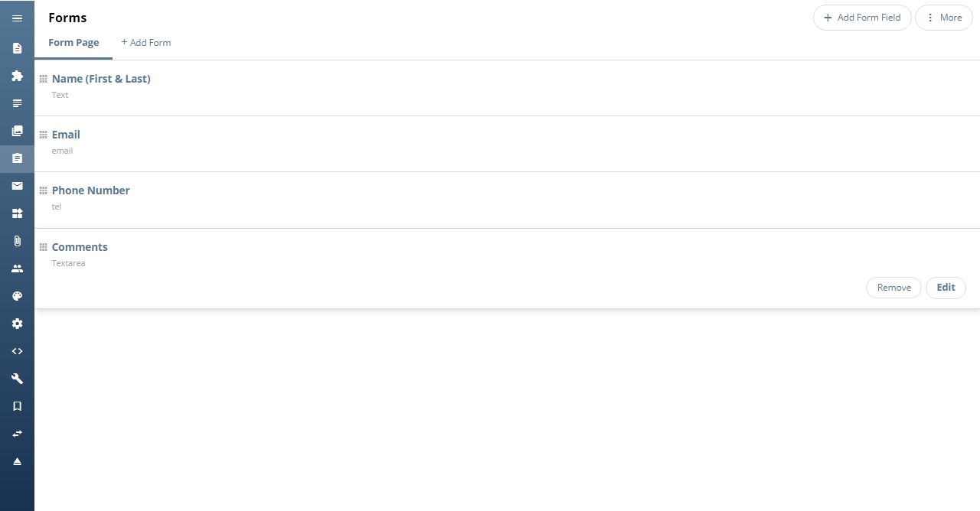Open the envelope mail icon in sidebar
Screen dimensions: 980x511
[17, 186]
